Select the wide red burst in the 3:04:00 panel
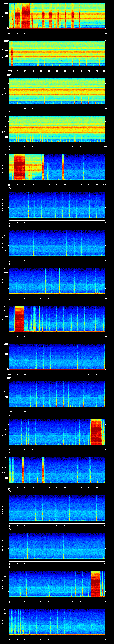114x644 pixels. click(95, 584)
